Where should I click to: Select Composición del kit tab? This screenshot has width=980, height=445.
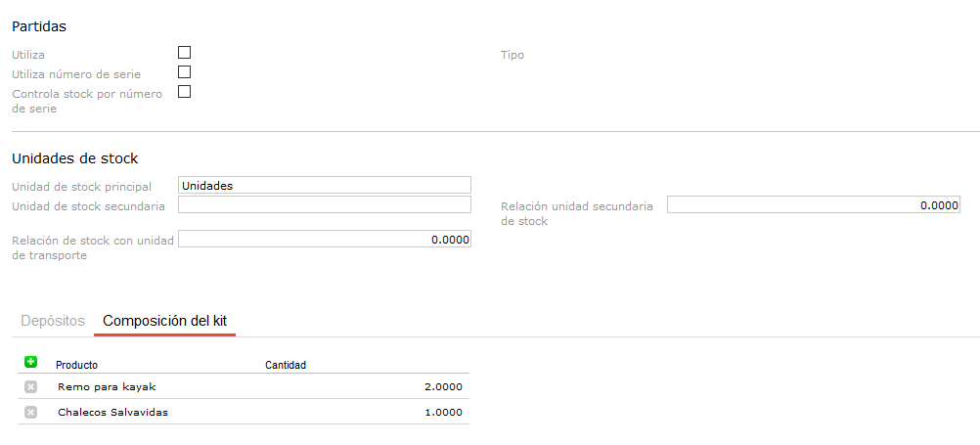coord(164,321)
